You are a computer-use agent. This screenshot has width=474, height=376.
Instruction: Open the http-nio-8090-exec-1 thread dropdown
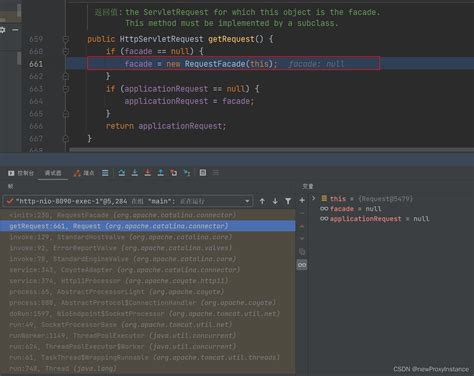127,201
